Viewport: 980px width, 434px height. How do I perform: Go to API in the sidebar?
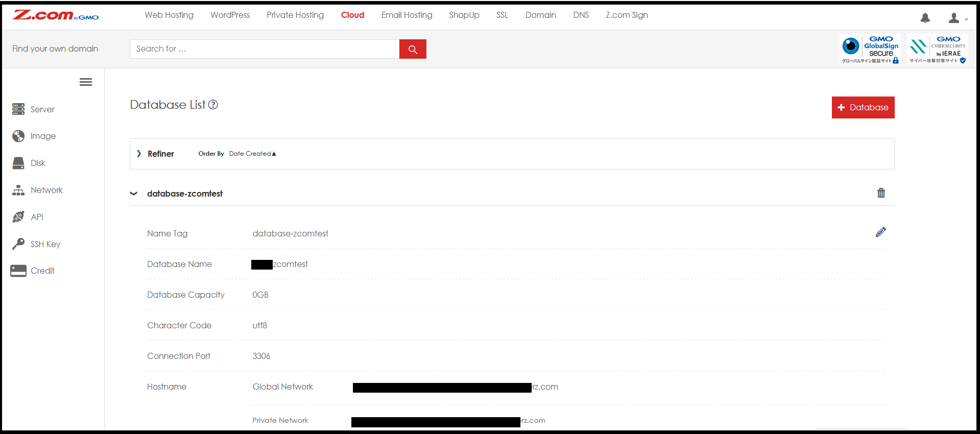pyautogui.click(x=37, y=217)
